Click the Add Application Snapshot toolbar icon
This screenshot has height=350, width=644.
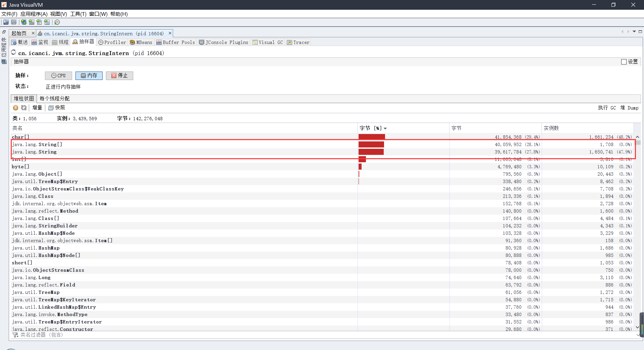[47, 22]
